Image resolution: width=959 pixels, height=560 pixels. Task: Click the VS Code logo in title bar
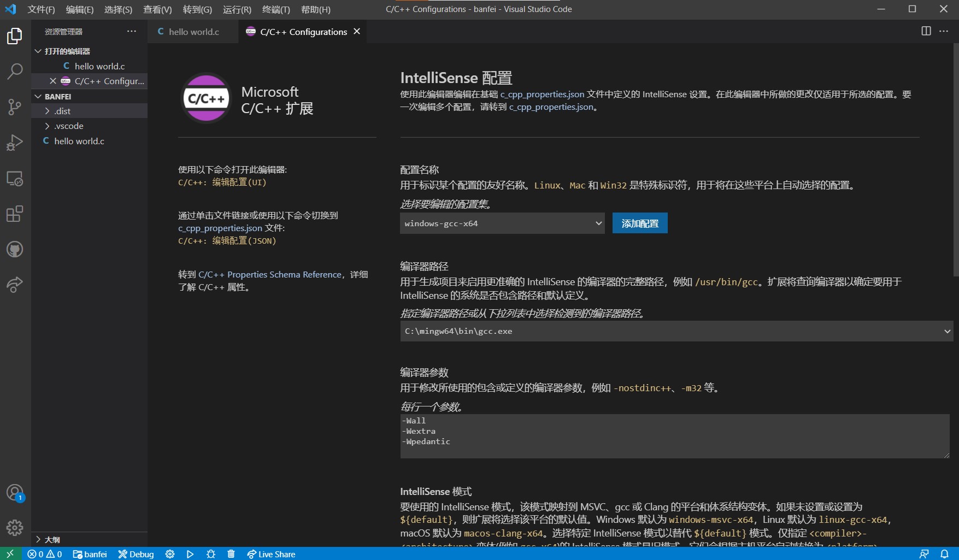pos(10,9)
